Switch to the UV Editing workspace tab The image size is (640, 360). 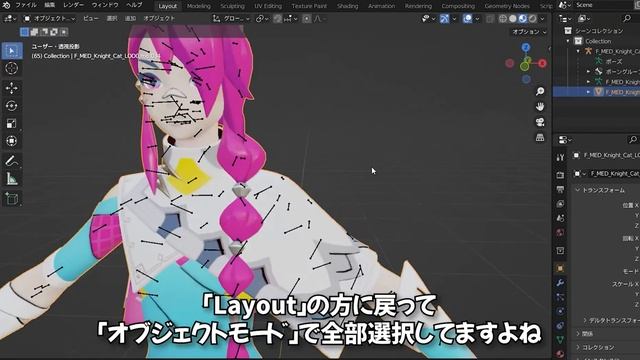pos(268,6)
